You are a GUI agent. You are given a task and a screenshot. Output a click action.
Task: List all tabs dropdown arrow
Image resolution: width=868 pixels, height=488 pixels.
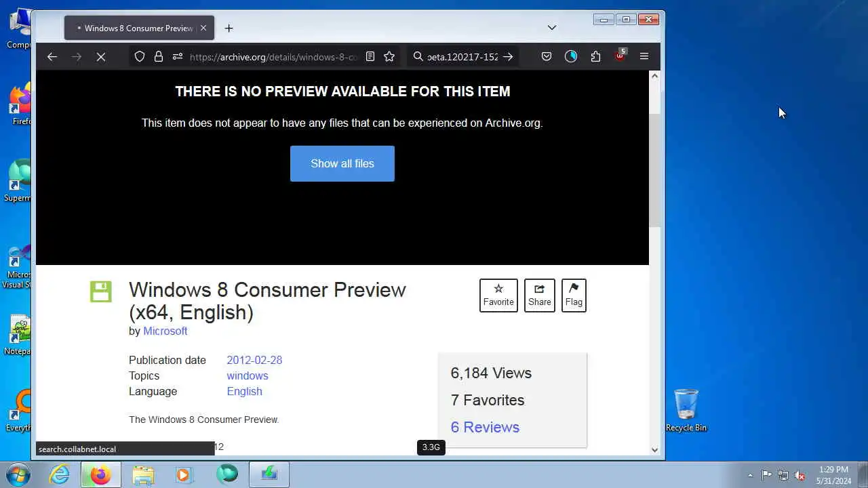point(552,28)
